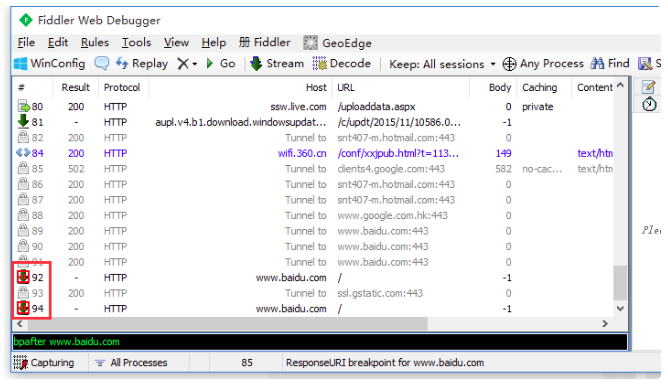
Task: Open the Rules menu
Action: [x=95, y=43]
